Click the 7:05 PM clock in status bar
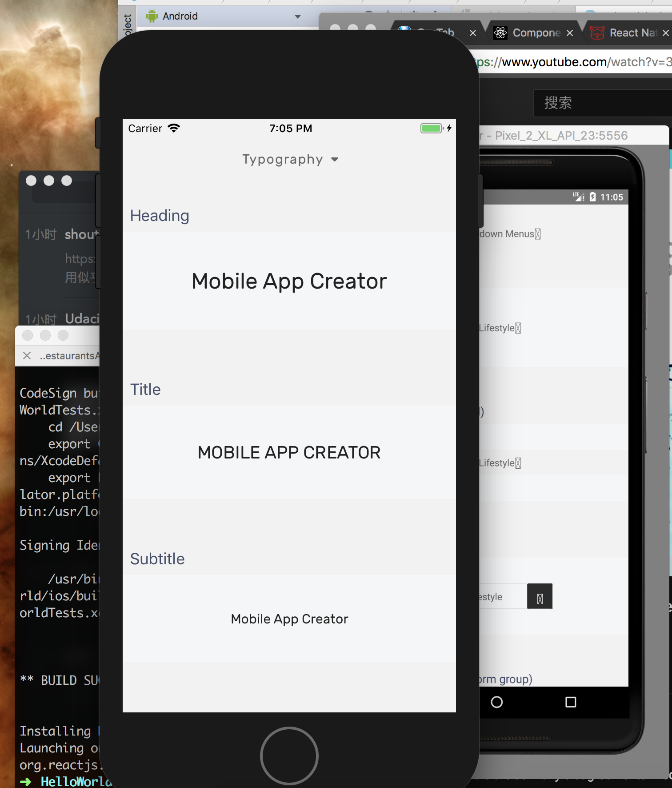 [x=291, y=129]
